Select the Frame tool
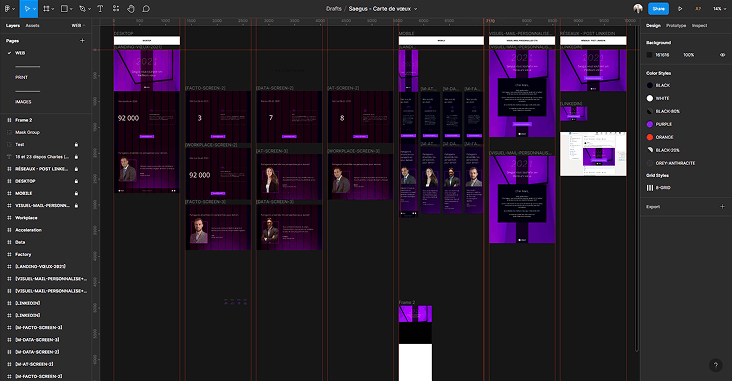Screen dimensions: 732x381 tap(46, 9)
